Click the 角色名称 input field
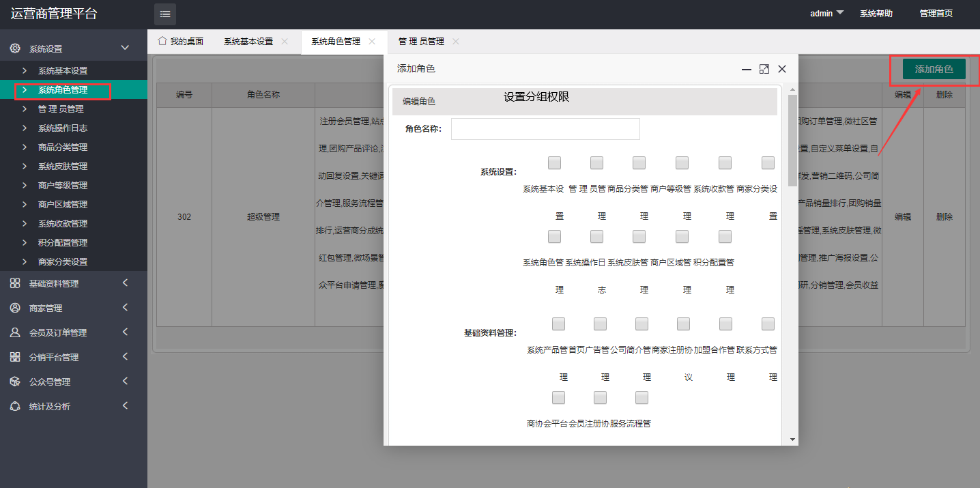980x488 pixels. pos(545,129)
